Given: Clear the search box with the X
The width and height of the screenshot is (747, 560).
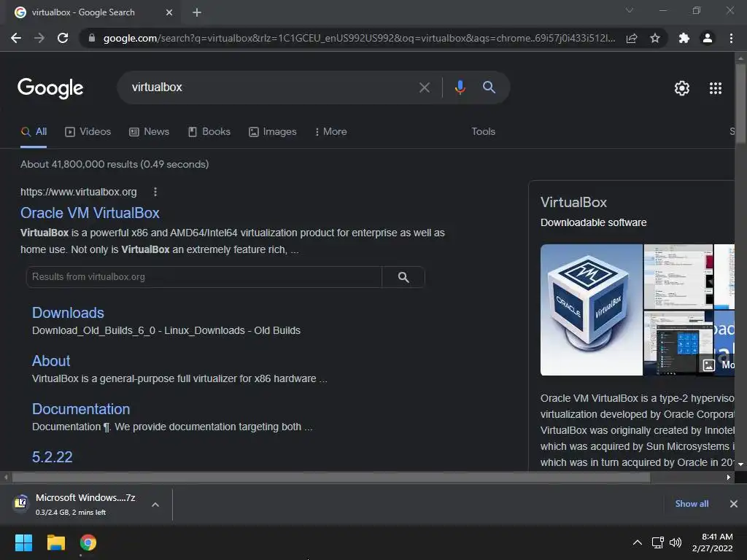Looking at the screenshot, I should point(425,87).
